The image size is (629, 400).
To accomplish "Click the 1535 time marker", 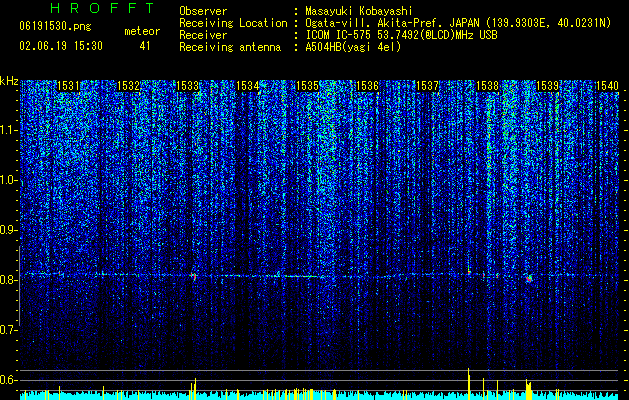I will (x=307, y=86).
